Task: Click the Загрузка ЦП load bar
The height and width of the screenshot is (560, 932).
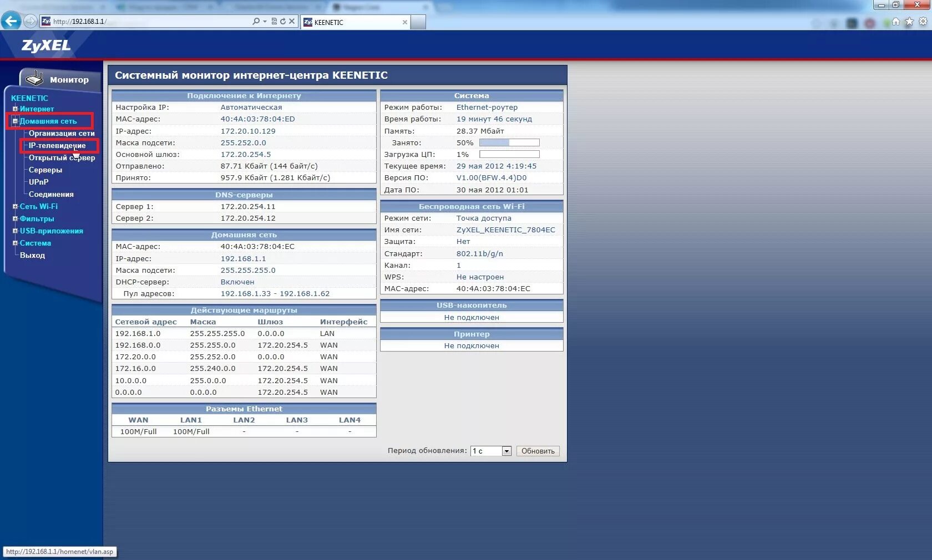Action: (509, 155)
